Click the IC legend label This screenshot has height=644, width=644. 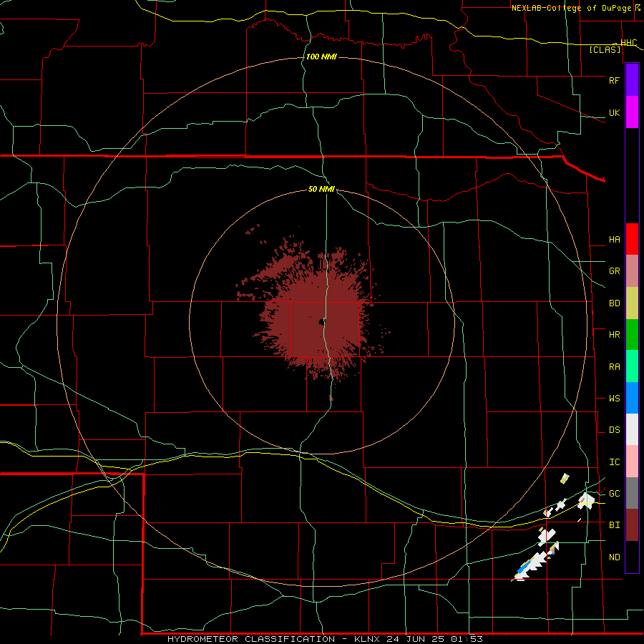[x=614, y=462]
